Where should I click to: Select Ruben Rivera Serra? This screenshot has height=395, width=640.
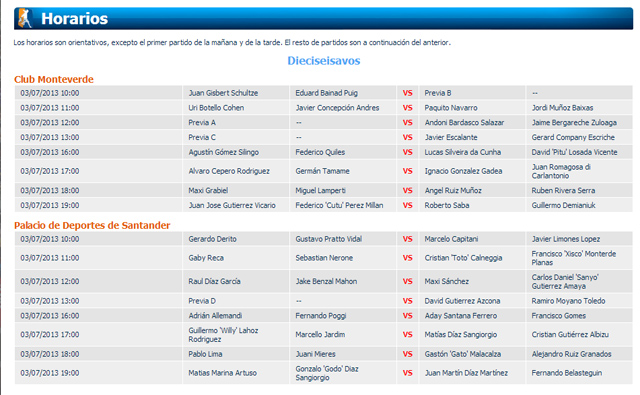pos(563,191)
